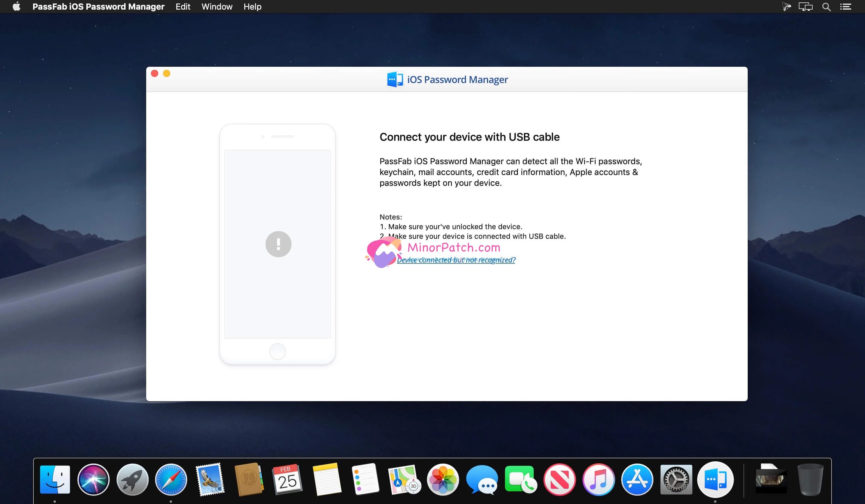Open Safari from the dock
865x504 pixels.
(x=171, y=479)
